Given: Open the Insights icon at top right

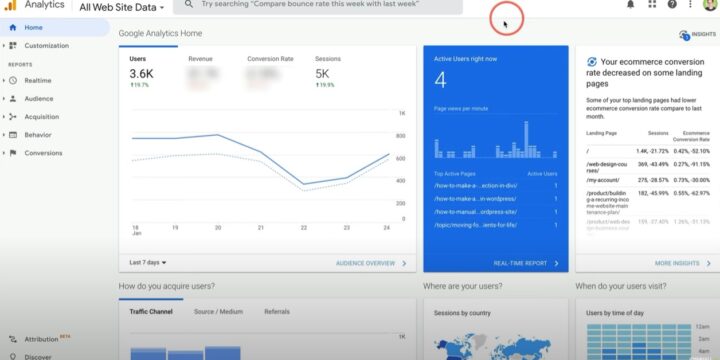Looking at the screenshot, I should click(x=684, y=35).
